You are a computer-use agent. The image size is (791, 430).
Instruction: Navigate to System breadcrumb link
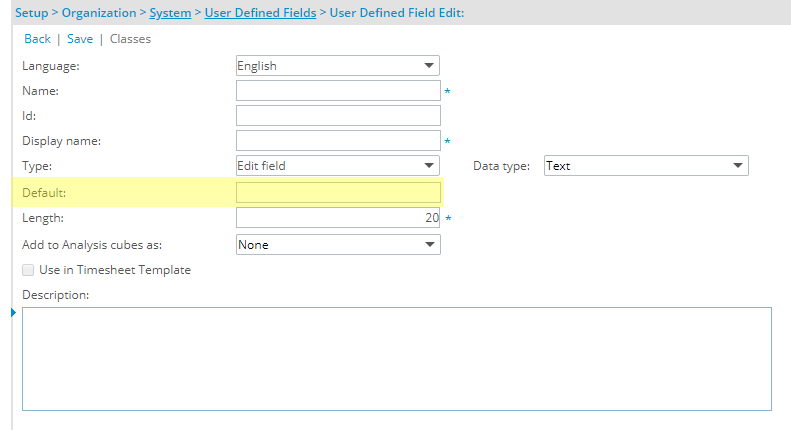pyautogui.click(x=170, y=13)
